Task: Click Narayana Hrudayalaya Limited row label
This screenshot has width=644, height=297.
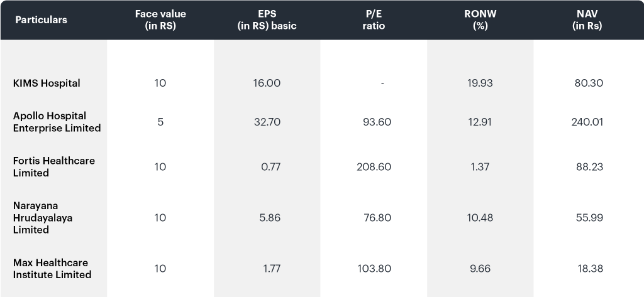Action: tap(43, 217)
